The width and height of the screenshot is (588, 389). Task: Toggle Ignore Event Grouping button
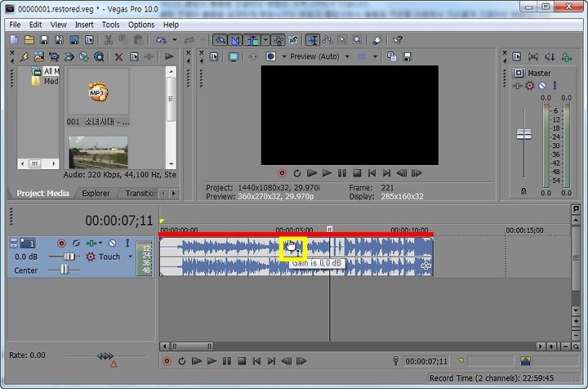[x=293, y=40]
